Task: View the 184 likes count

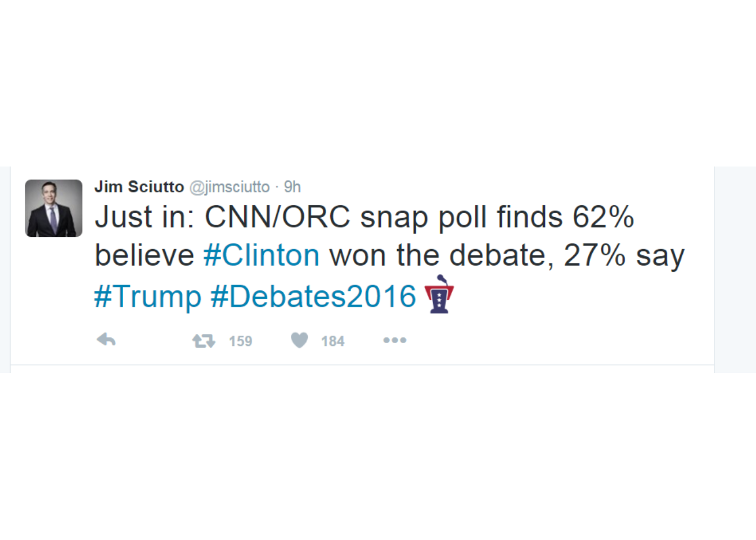Action: [332, 341]
